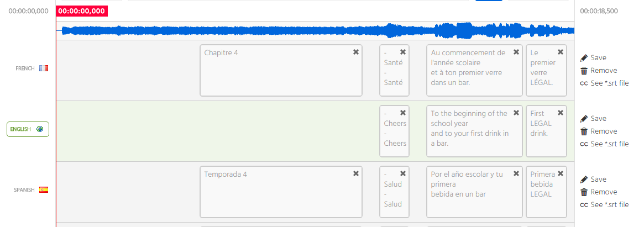Screen dimensions: 644x227
Task: Click the red 00:00:00,000 playhead marker
Action: pyautogui.click(x=82, y=11)
